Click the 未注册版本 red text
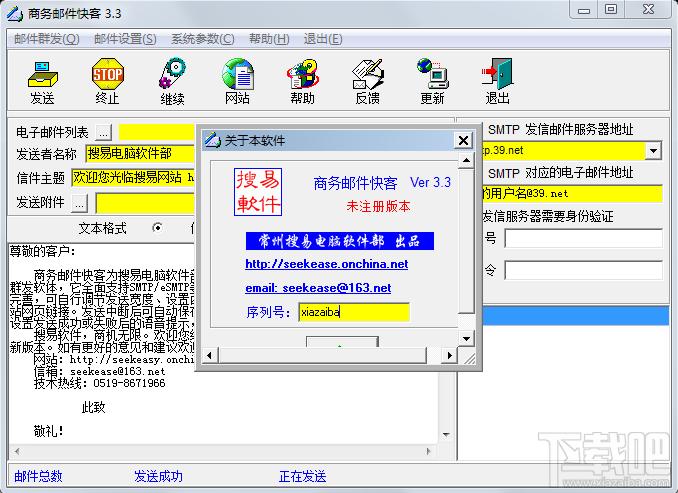The image size is (678, 493). 378,206
